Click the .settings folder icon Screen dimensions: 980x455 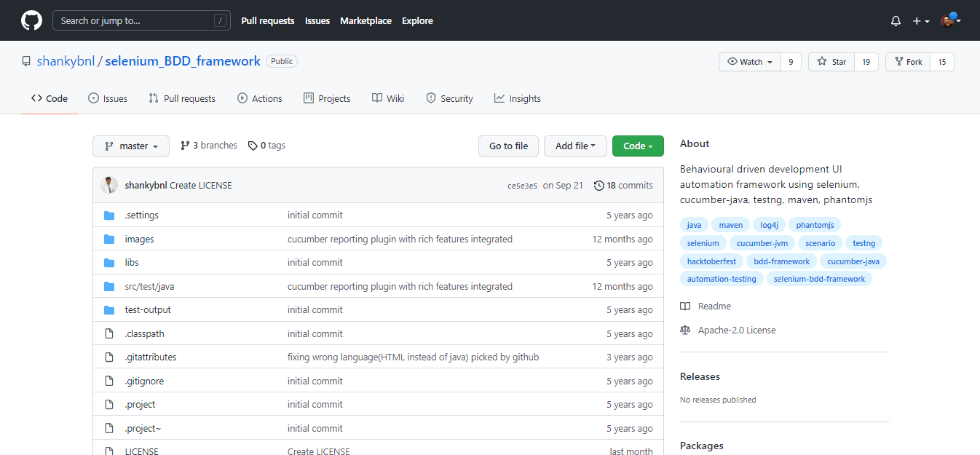(x=109, y=215)
